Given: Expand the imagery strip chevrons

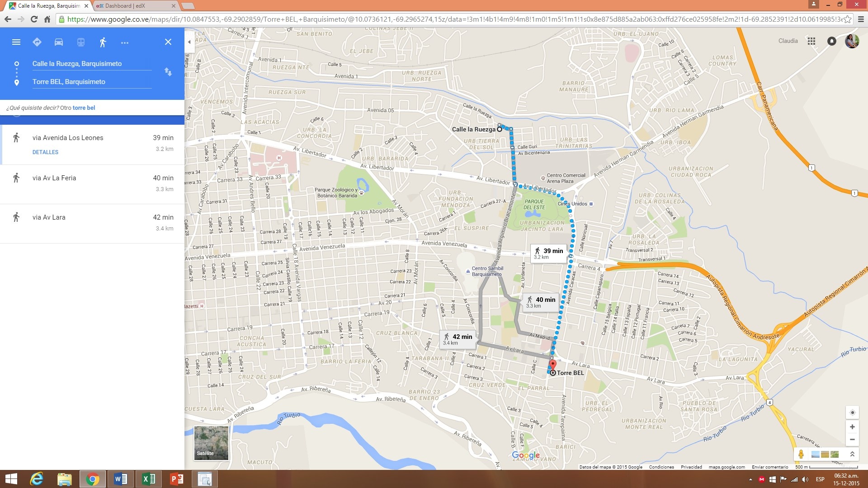Looking at the screenshot, I should click(852, 454).
